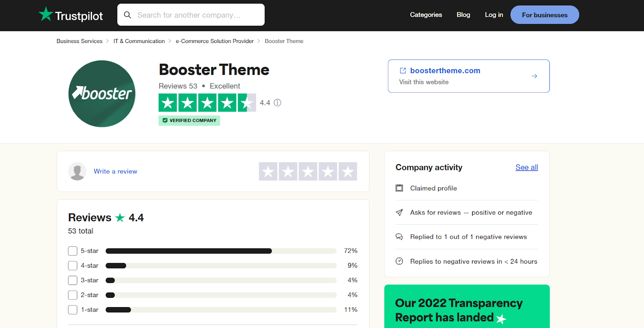
Task: Click the 4-star 9% rating bar
Action: click(x=221, y=266)
